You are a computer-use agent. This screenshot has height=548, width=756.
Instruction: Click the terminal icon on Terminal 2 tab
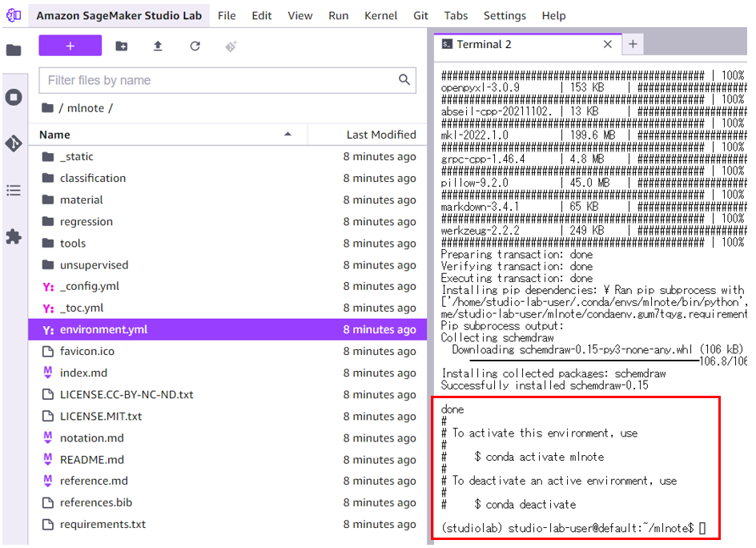[447, 44]
